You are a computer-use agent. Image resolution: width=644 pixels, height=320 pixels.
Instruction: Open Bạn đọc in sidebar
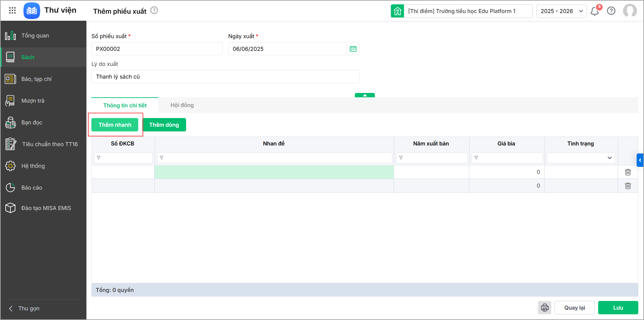pos(44,122)
